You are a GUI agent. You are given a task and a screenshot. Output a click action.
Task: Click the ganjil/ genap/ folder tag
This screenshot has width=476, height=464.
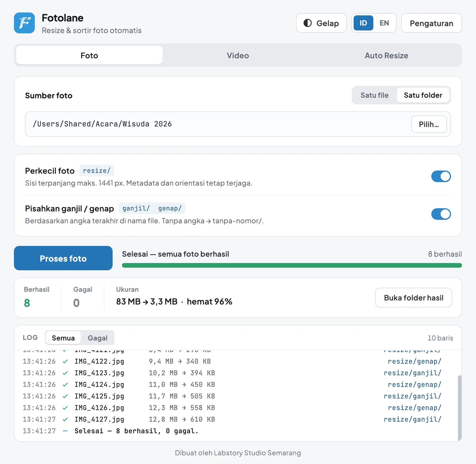tap(152, 208)
